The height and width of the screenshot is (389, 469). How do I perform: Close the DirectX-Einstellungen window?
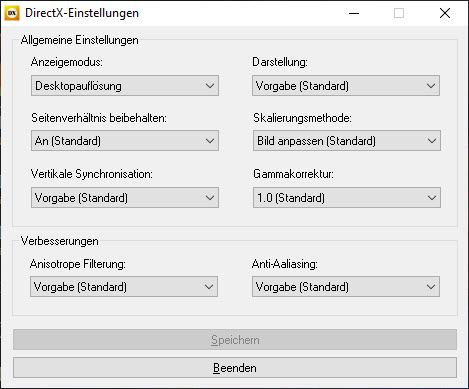(x=445, y=13)
